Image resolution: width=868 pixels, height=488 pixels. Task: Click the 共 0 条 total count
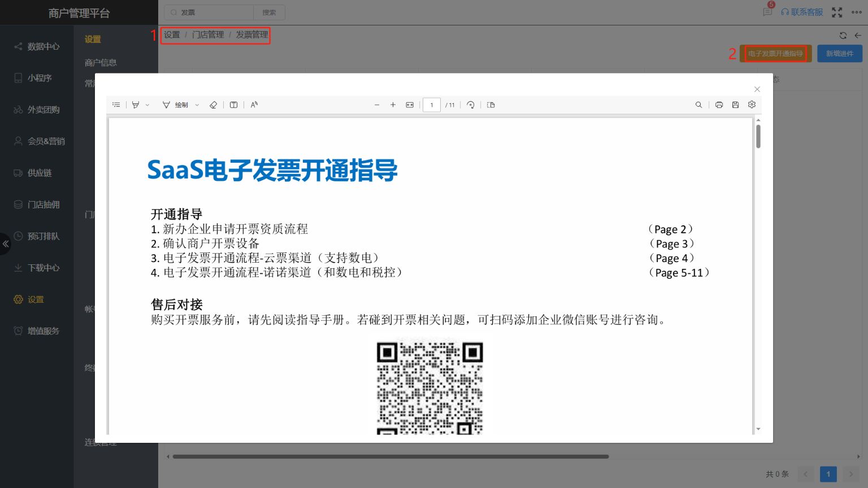[777, 474]
